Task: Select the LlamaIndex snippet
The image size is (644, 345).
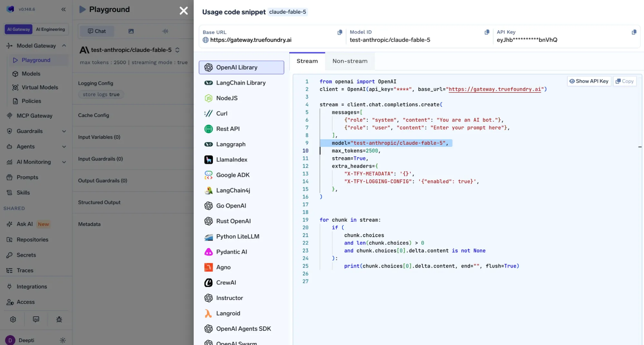Action: tap(241, 159)
